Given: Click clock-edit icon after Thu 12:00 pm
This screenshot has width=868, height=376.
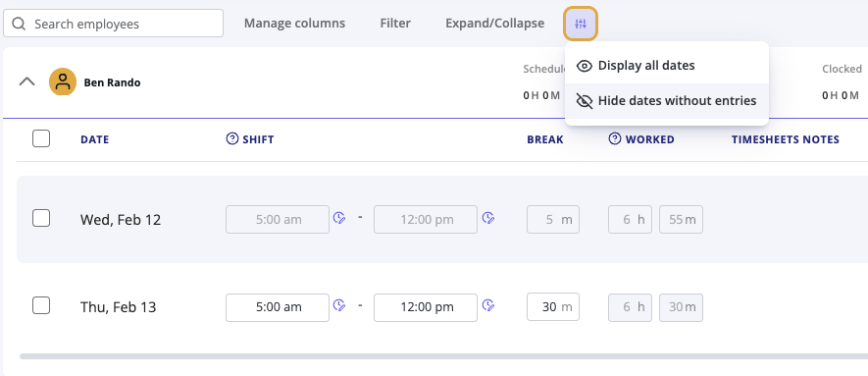Looking at the screenshot, I should pyautogui.click(x=487, y=305).
